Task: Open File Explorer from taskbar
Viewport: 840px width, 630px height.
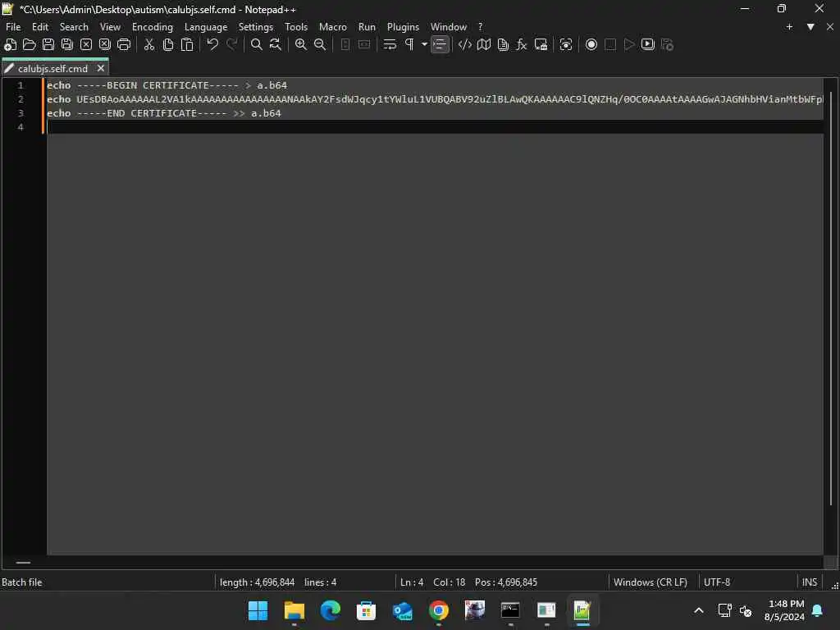Action: 294,610
